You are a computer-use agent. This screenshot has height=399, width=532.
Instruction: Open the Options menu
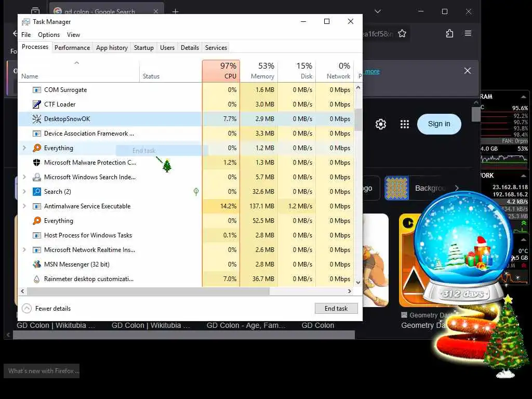click(x=48, y=35)
